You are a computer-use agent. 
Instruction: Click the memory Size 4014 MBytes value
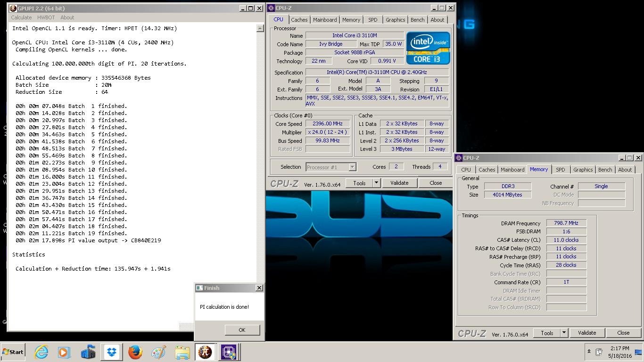[508, 195]
